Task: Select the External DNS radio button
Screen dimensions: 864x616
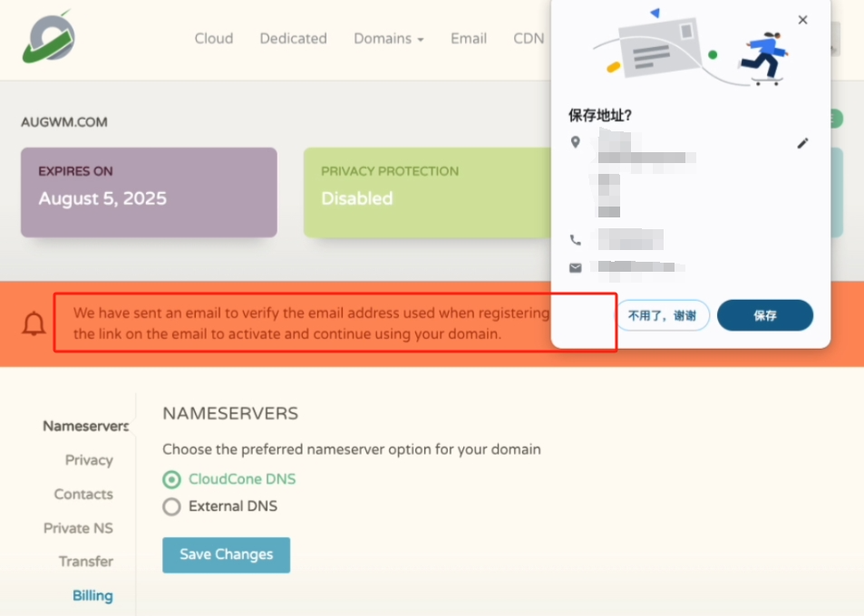Action: tap(171, 506)
